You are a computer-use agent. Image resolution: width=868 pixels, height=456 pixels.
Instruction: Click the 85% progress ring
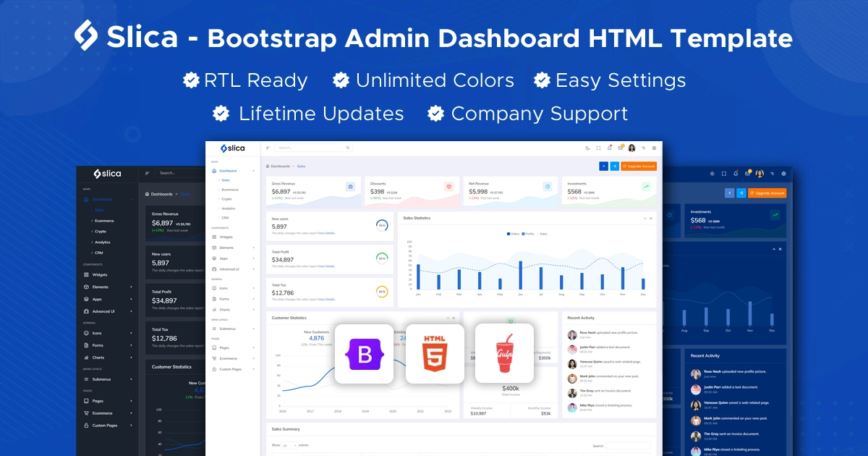[382, 292]
